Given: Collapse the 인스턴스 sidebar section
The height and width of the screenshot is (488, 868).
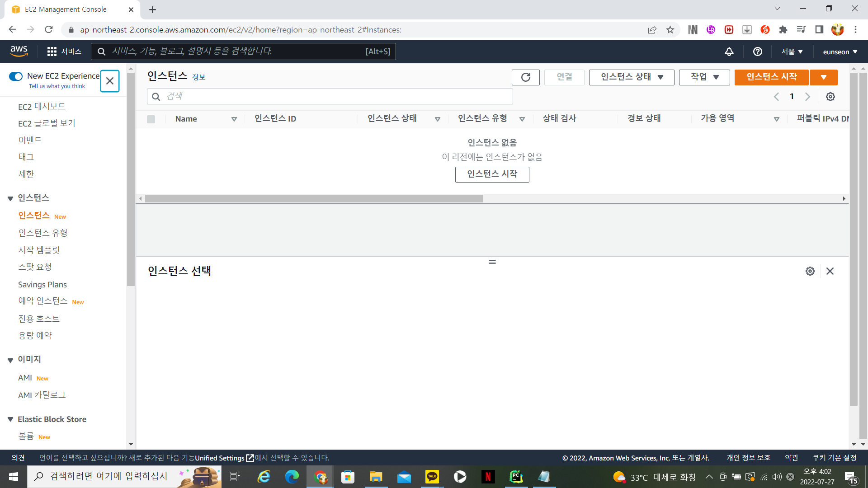Looking at the screenshot, I should [x=10, y=198].
